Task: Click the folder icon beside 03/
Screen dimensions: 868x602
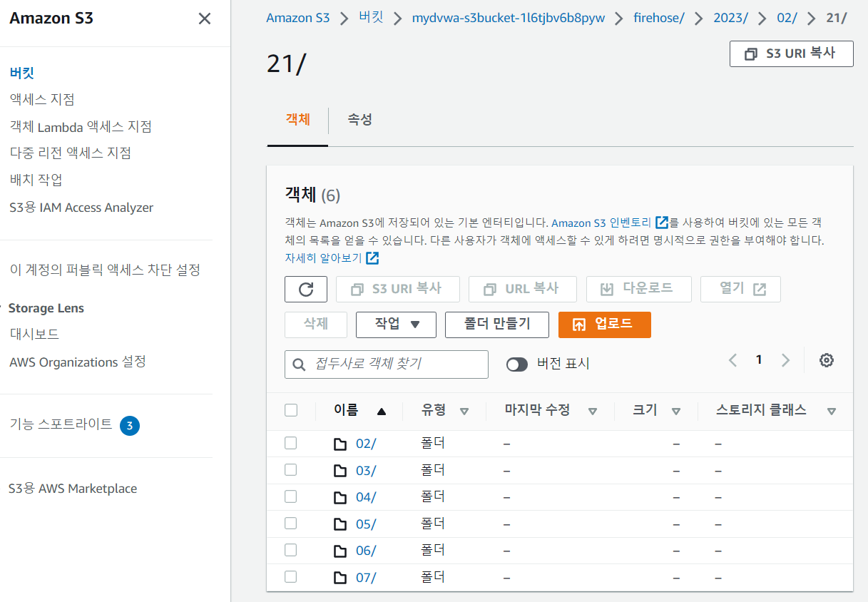Action: [x=340, y=471]
